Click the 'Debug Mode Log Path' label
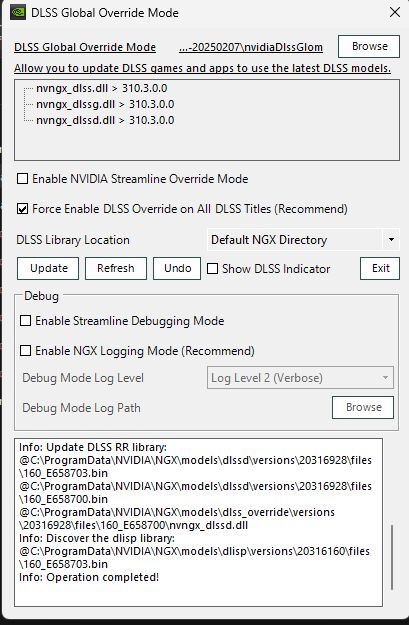Screen dimensions: 409x625 (81, 408)
